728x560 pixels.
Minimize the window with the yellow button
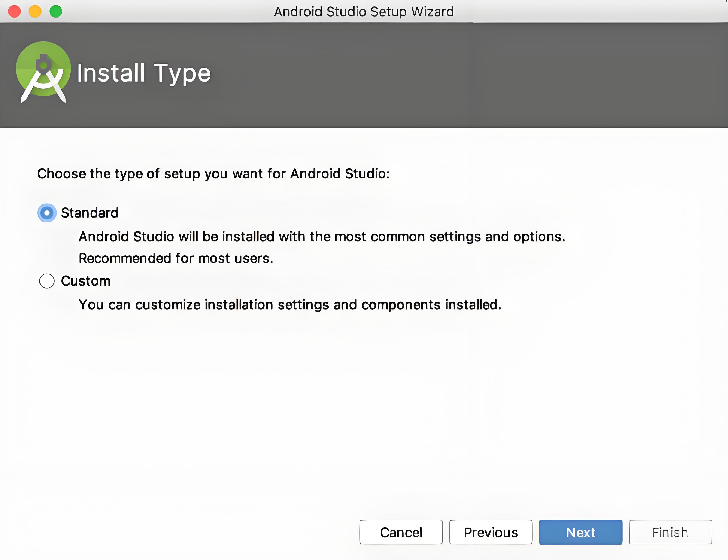click(x=35, y=11)
